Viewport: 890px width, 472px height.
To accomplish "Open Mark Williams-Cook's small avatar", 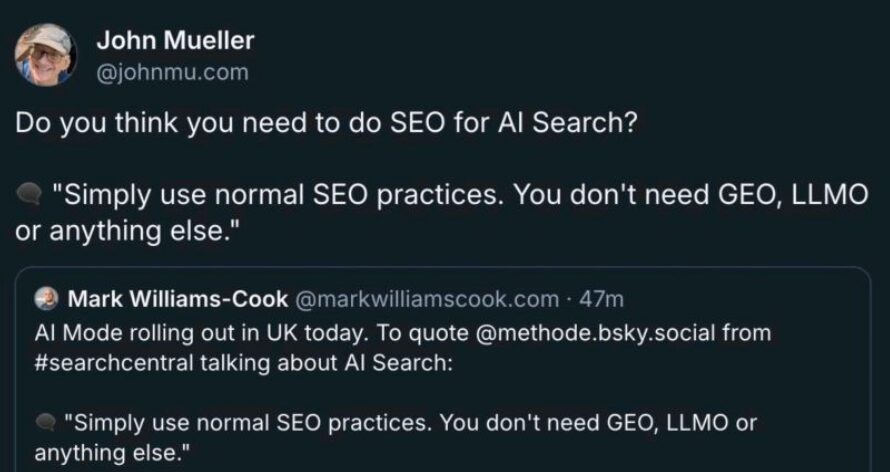I will coord(45,298).
